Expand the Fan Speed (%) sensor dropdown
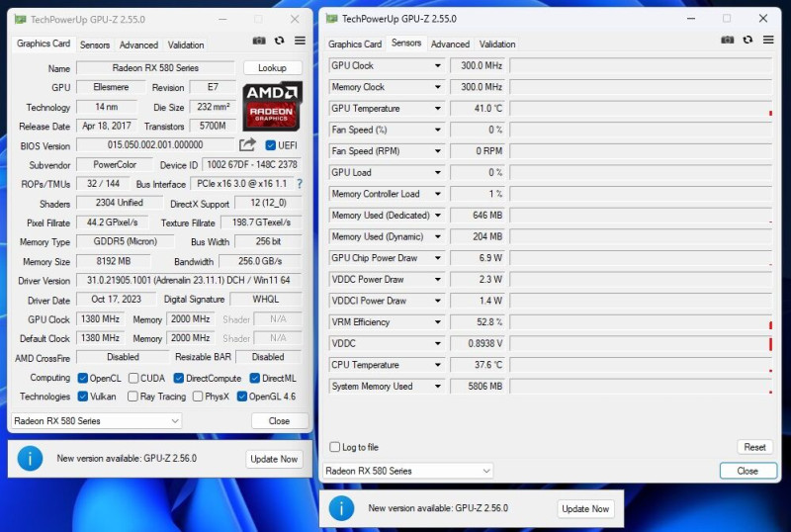The image size is (791, 532). tap(437, 130)
